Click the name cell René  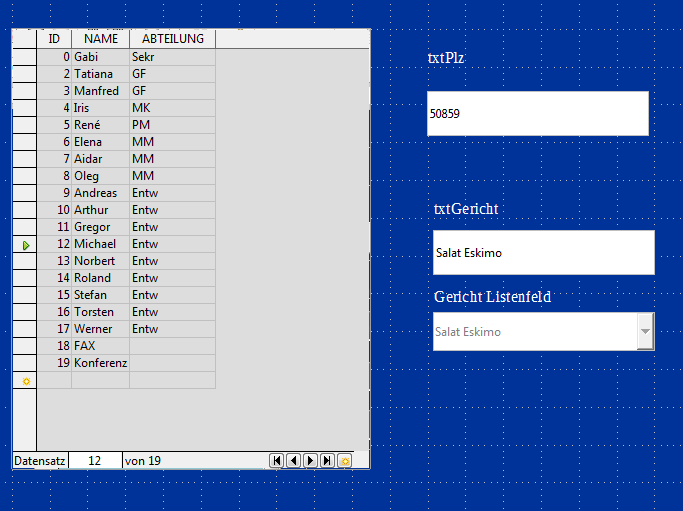(x=100, y=125)
